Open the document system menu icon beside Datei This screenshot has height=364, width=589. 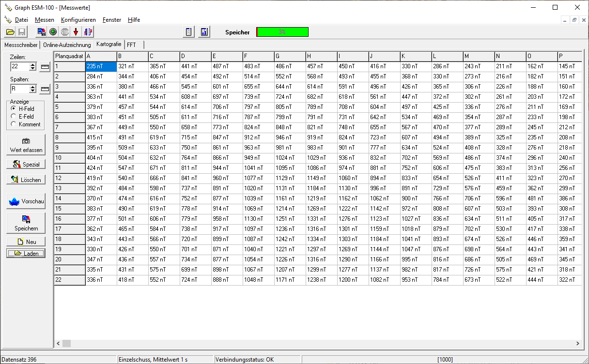(8, 20)
